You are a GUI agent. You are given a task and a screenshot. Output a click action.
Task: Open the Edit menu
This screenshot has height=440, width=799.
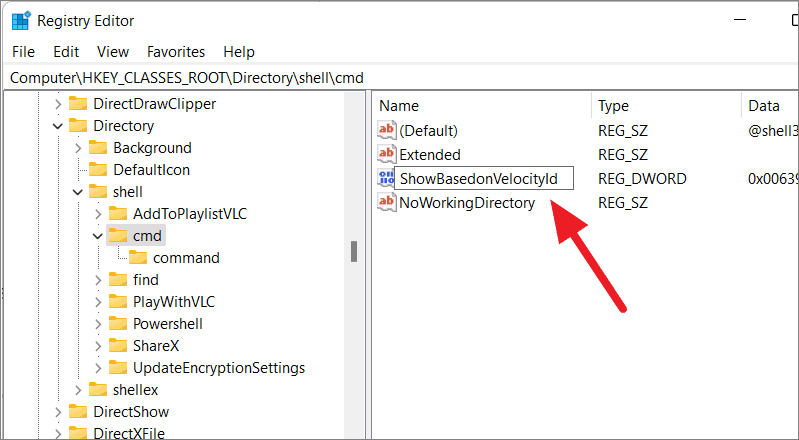(66, 52)
